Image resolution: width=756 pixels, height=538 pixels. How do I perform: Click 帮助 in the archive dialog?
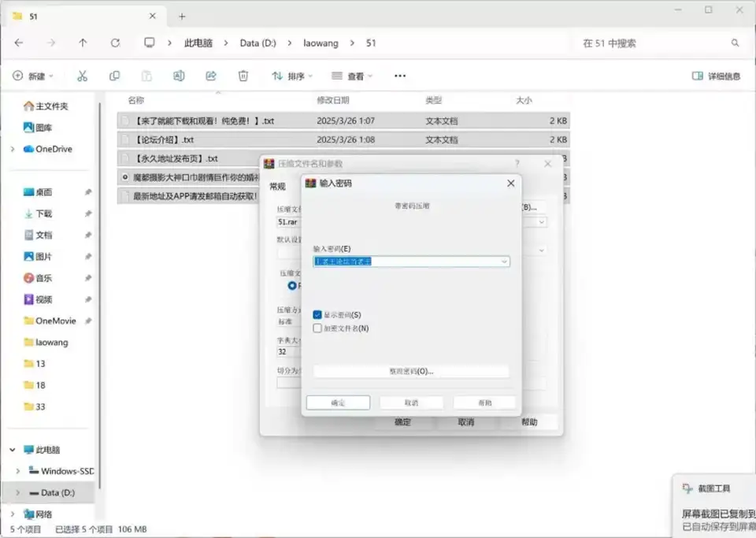(x=529, y=422)
